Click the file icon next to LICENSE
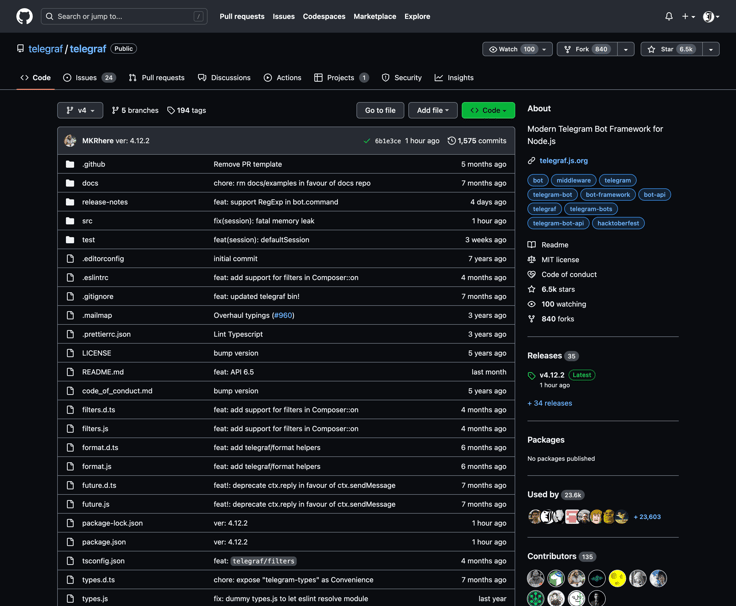The image size is (736, 606). click(70, 353)
